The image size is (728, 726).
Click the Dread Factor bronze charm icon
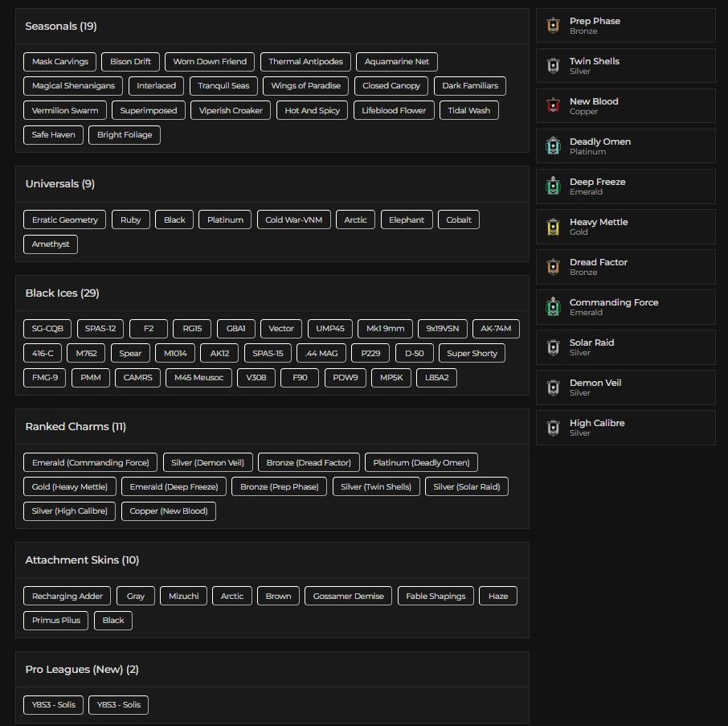point(553,267)
